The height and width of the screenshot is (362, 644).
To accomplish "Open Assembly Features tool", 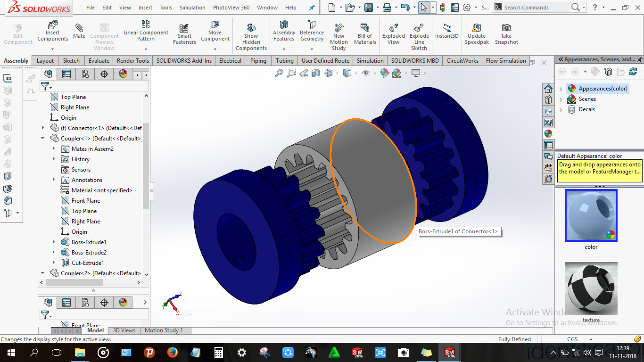I will click(x=284, y=31).
